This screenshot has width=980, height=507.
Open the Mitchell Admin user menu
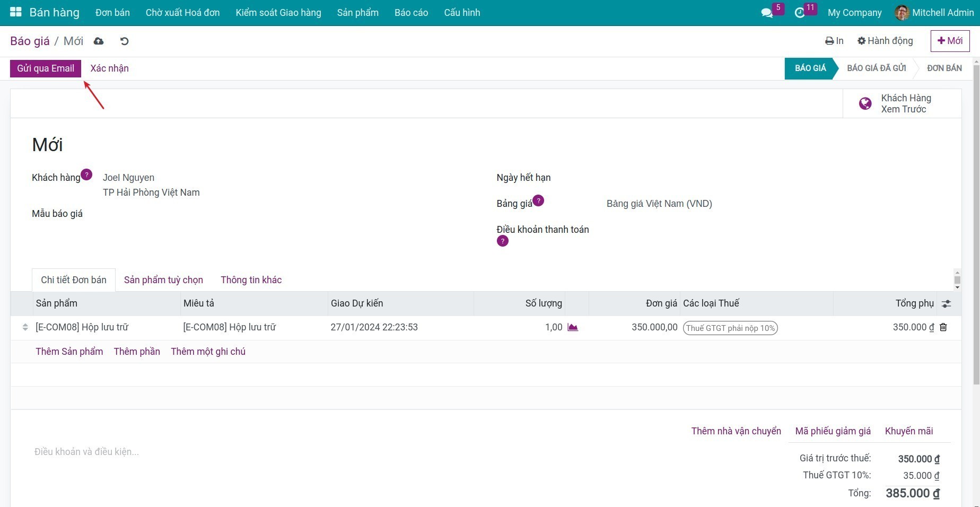click(x=934, y=13)
